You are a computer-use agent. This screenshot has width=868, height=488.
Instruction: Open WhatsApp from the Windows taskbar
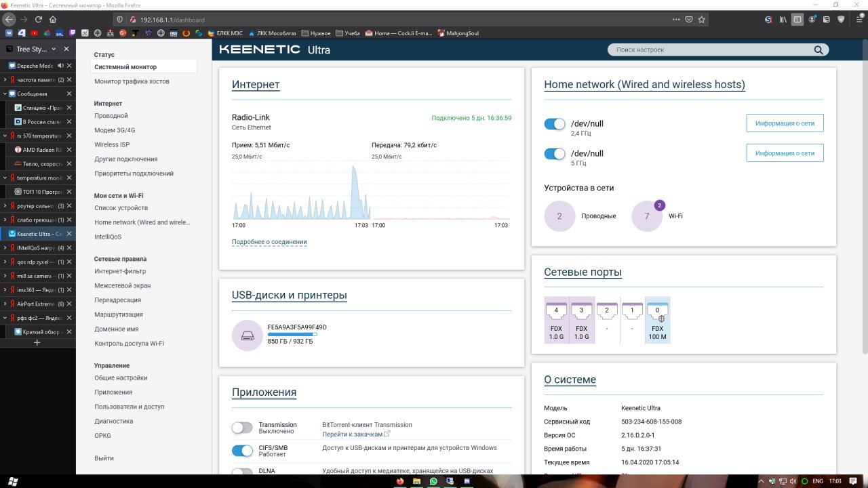433,481
